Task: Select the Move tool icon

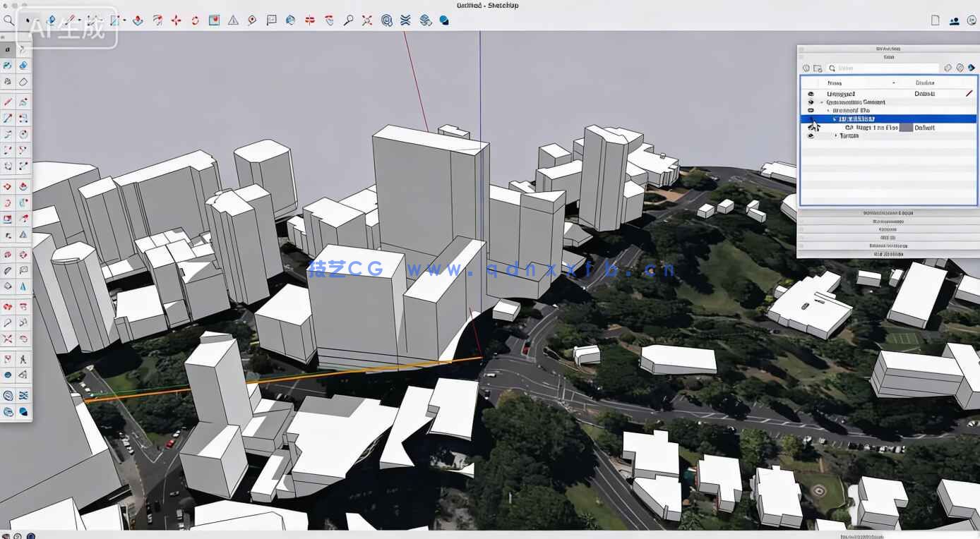Action: pos(175,20)
